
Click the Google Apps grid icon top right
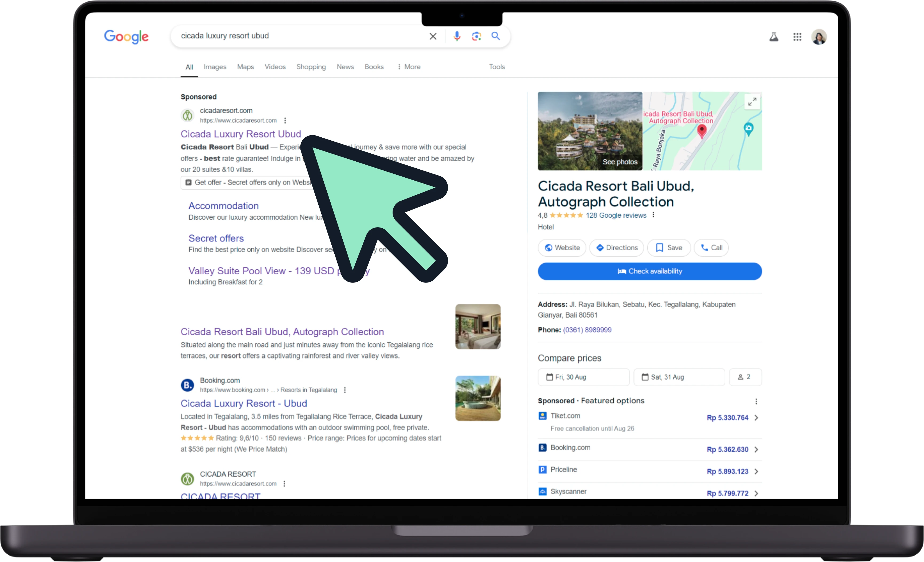click(x=797, y=37)
